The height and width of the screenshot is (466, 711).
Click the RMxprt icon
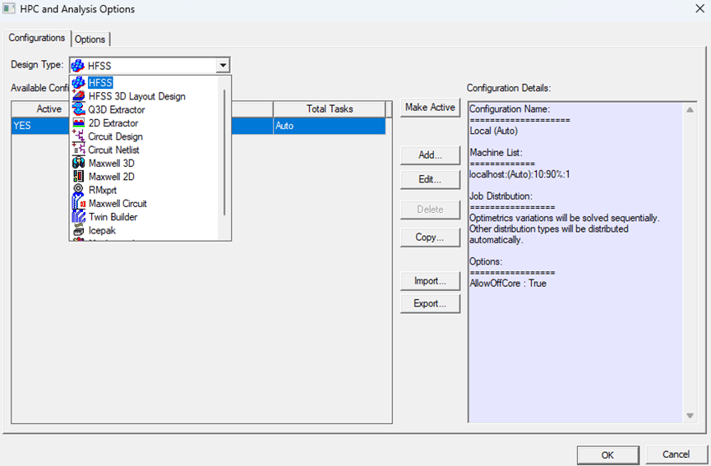click(78, 190)
